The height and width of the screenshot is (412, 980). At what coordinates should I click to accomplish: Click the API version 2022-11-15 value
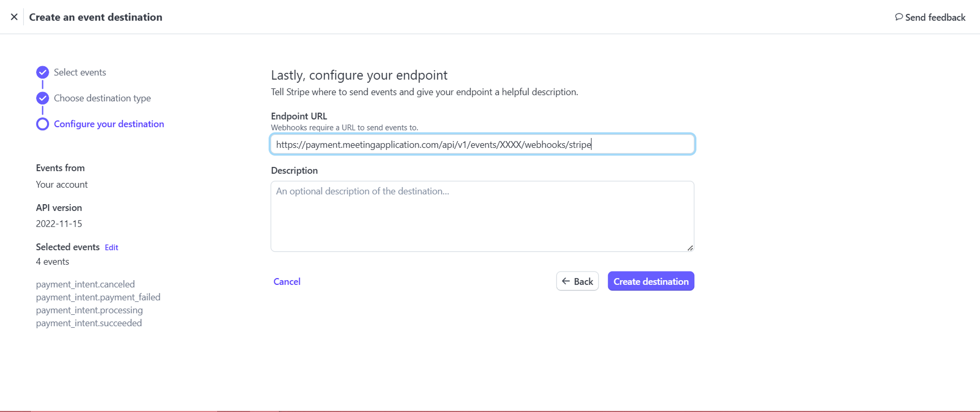59,224
